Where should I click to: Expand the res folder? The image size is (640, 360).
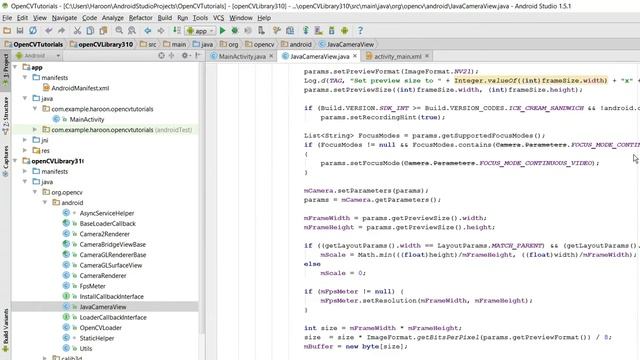(x=25, y=150)
